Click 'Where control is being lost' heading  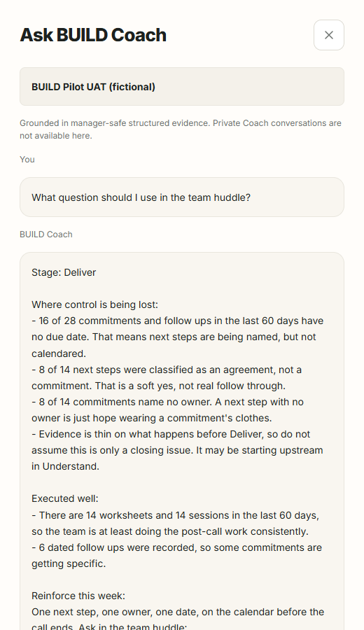94,304
